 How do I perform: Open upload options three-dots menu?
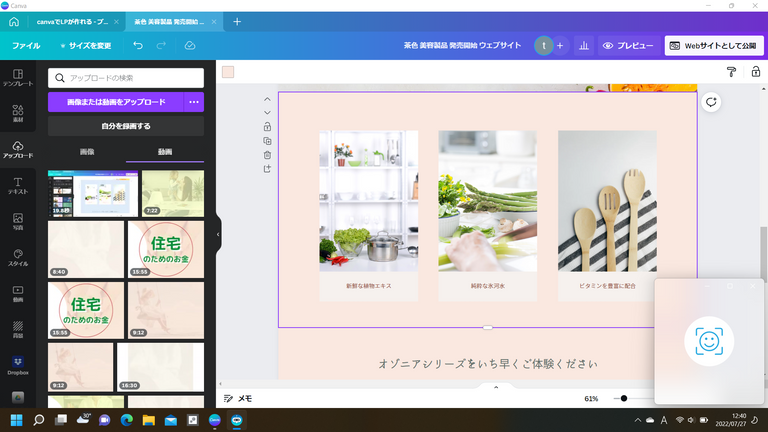(194, 102)
